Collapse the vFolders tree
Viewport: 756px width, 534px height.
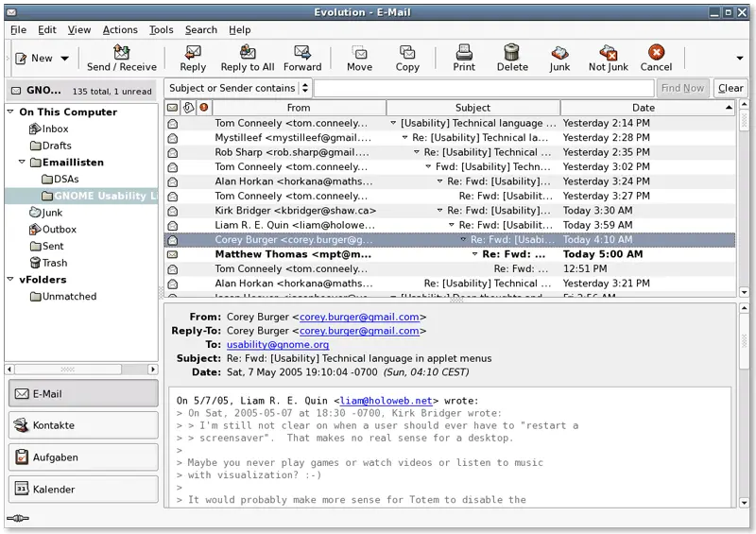coord(10,280)
